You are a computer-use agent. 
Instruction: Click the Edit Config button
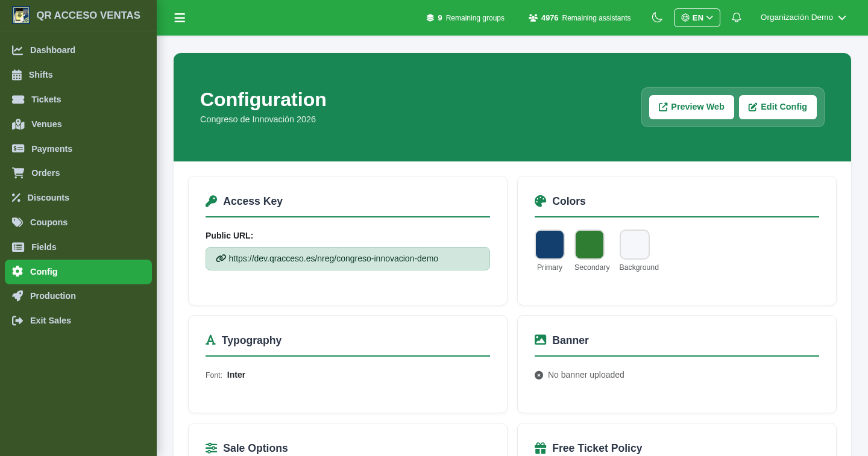(778, 107)
